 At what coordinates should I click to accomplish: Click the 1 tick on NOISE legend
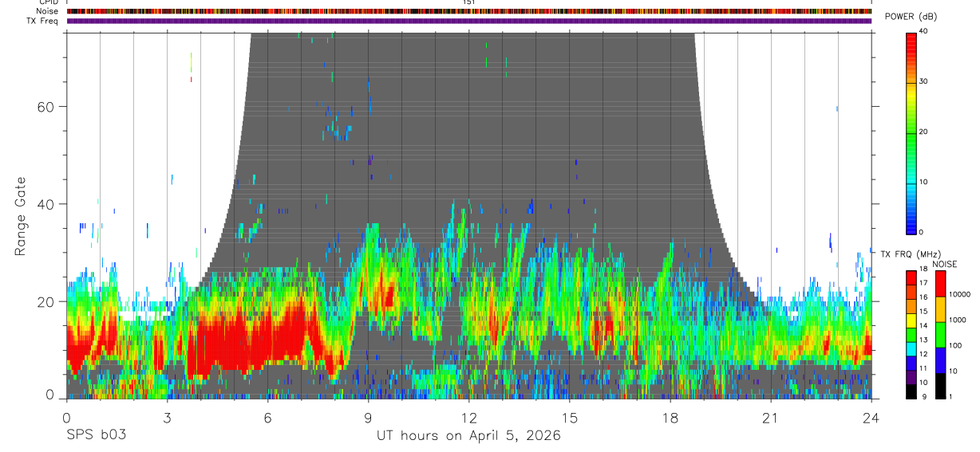point(951,396)
